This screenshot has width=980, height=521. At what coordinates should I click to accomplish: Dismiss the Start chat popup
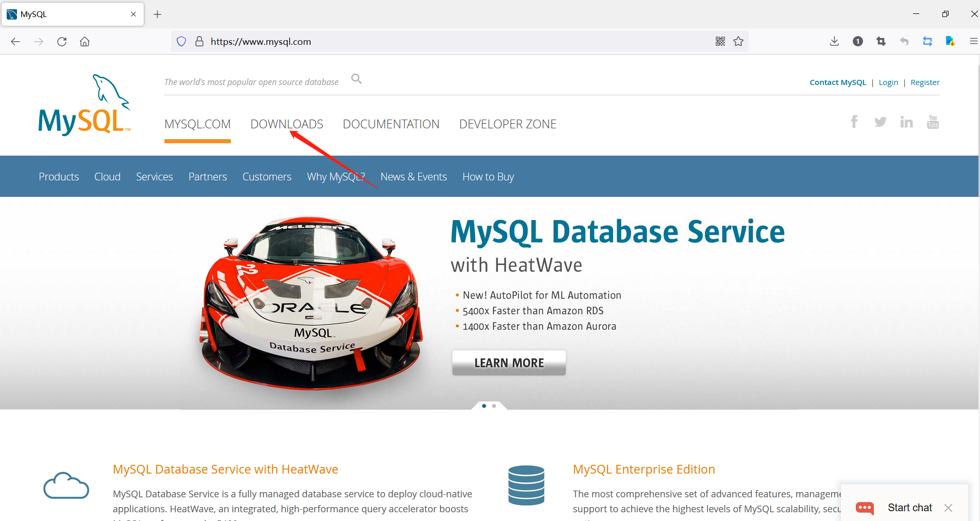coord(949,508)
